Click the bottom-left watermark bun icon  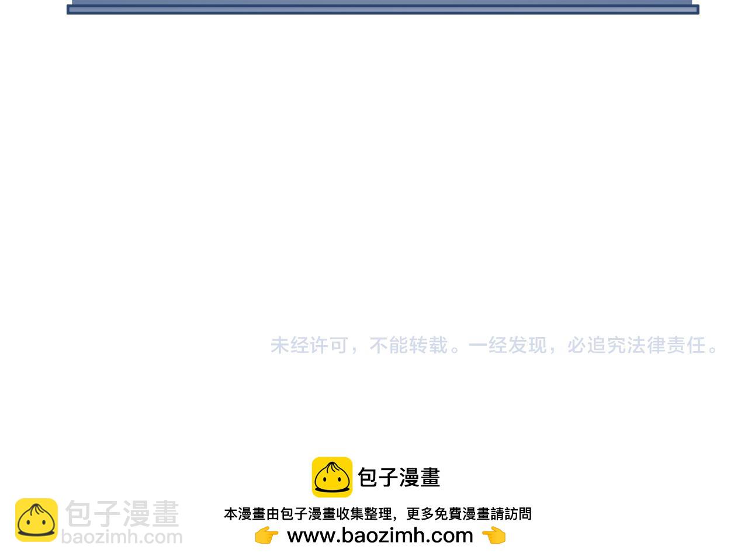(x=36, y=520)
